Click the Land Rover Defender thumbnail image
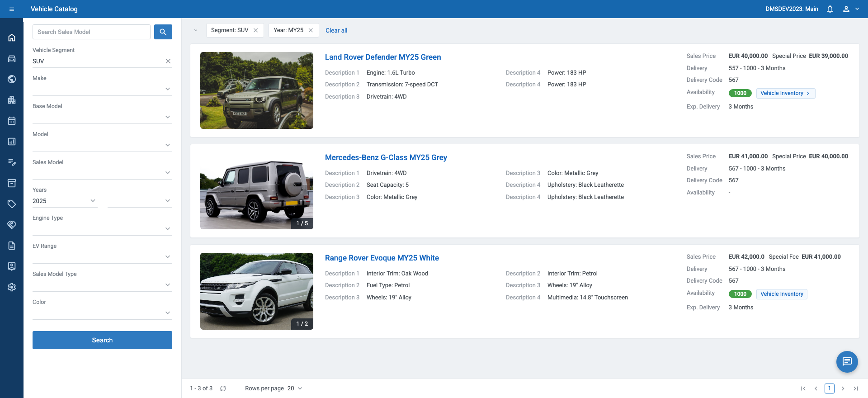This screenshot has width=868, height=398. point(257,90)
